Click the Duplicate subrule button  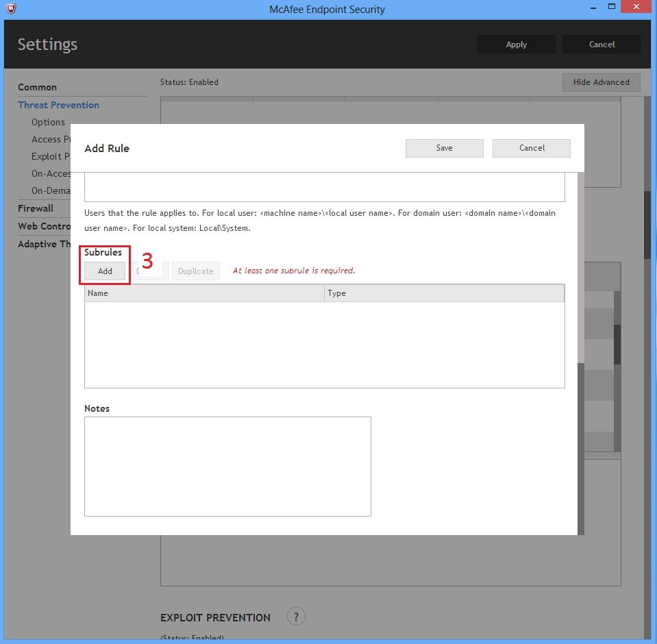click(x=196, y=271)
